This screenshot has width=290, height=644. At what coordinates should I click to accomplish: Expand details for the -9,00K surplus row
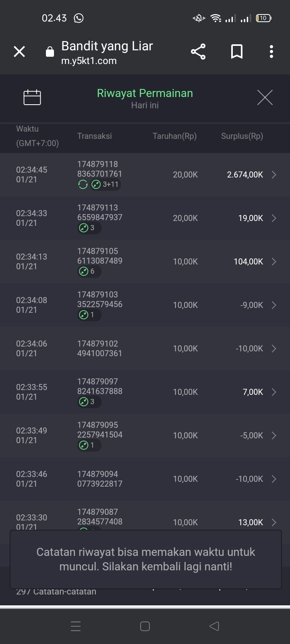(274, 305)
